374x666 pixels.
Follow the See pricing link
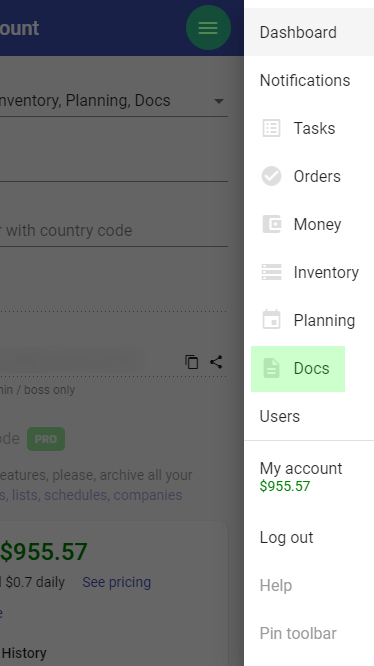point(117,582)
